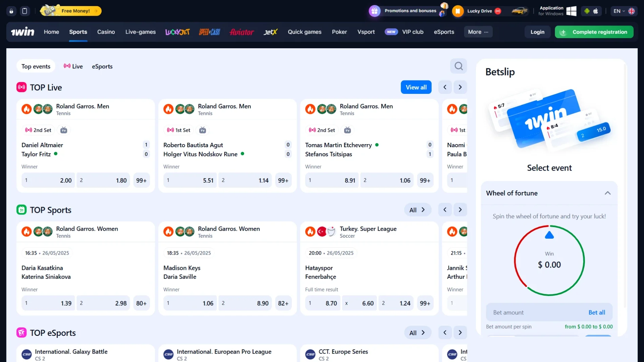Click Complete registration button
This screenshot has width=644, height=362.
tap(594, 32)
